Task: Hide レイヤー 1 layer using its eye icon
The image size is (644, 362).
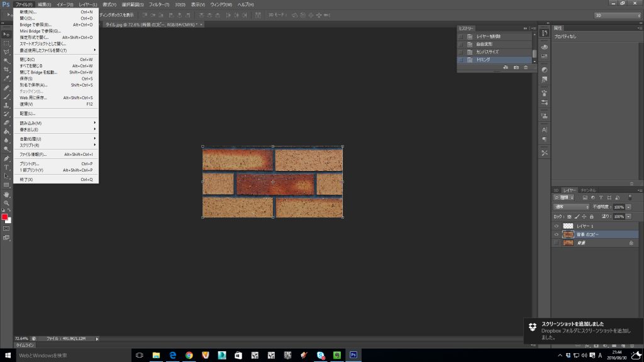Action: tap(556, 226)
